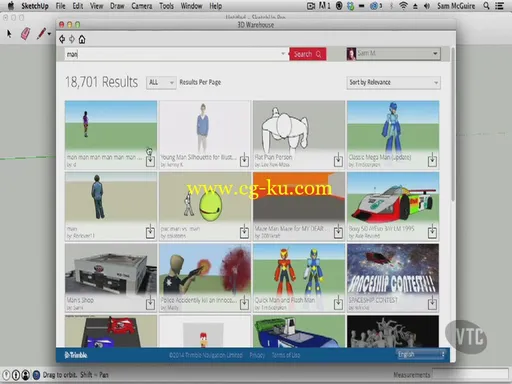The width and height of the screenshot is (512, 384).
Task: Open the pencil tool dropdown arrow
Action: pos(49,34)
